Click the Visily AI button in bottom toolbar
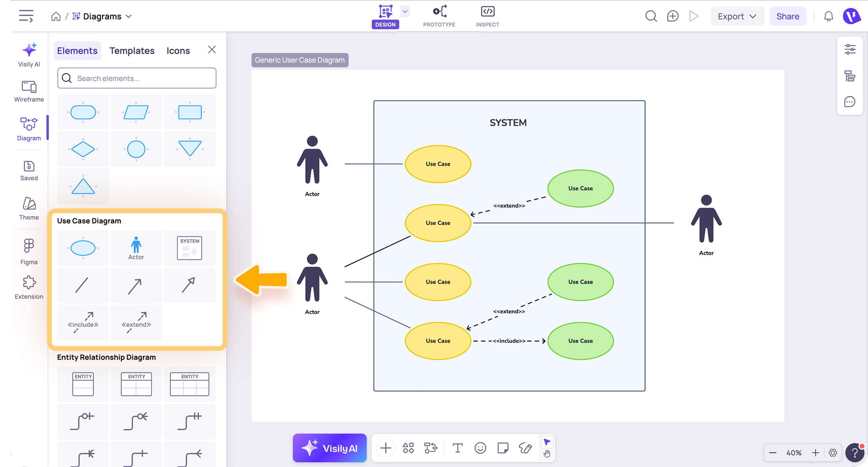868x467 pixels. coord(329,448)
